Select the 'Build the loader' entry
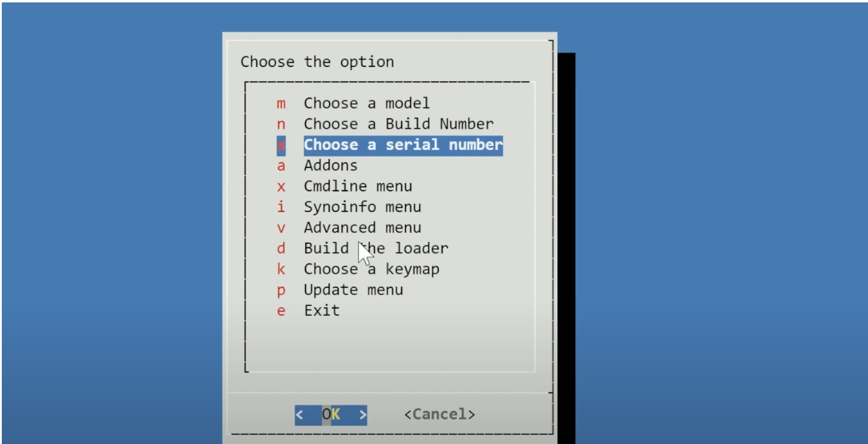The image size is (868, 444). click(x=376, y=248)
